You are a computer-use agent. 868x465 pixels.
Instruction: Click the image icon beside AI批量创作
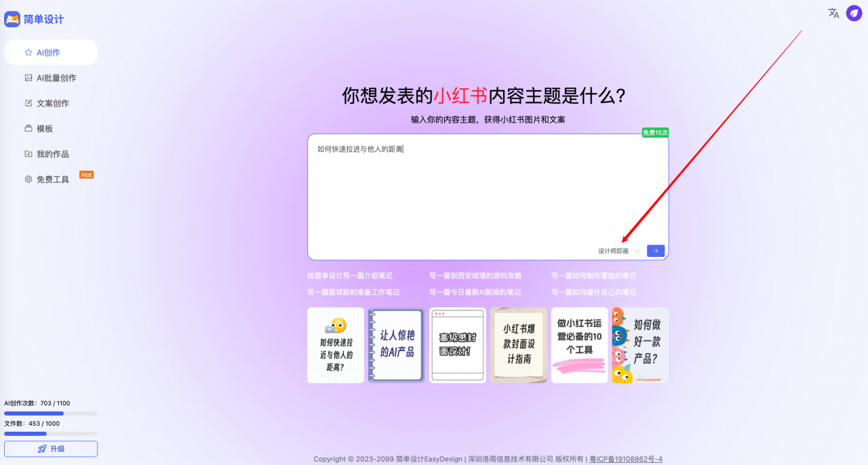(x=28, y=78)
